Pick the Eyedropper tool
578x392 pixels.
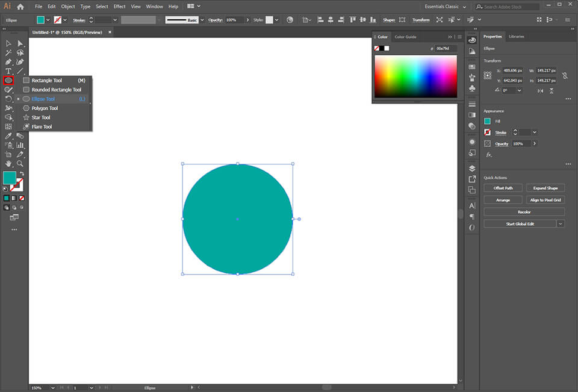pyautogui.click(x=8, y=136)
